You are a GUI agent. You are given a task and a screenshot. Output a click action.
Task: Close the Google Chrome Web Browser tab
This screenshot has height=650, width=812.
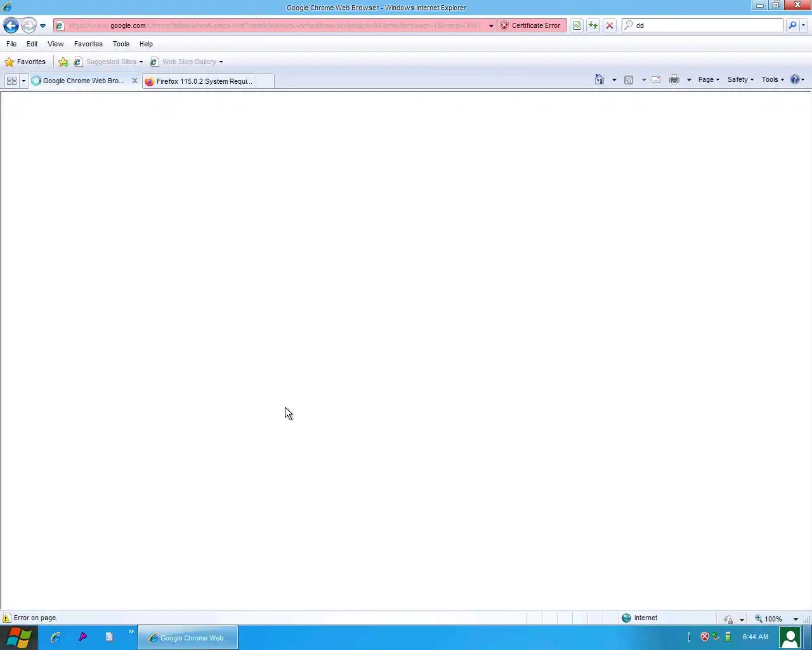pyautogui.click(x=134, y=81)
